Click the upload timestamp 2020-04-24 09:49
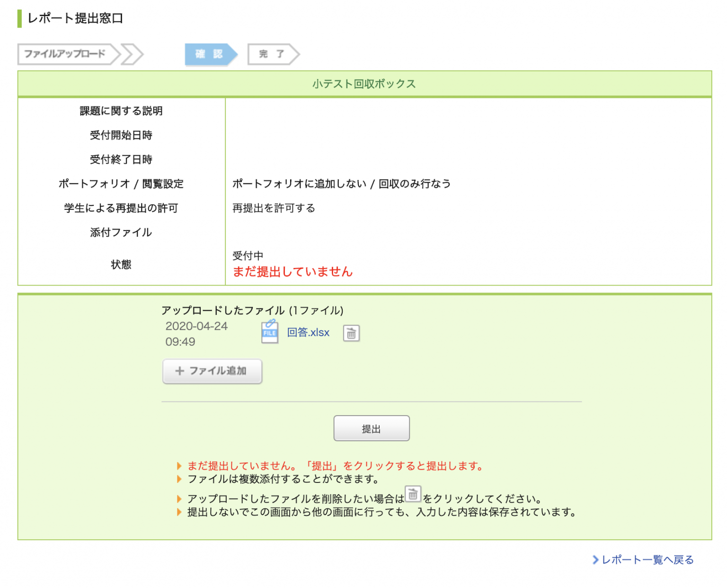Image resolution: width=727 pixels, height=588 pixels. point(197,333)
